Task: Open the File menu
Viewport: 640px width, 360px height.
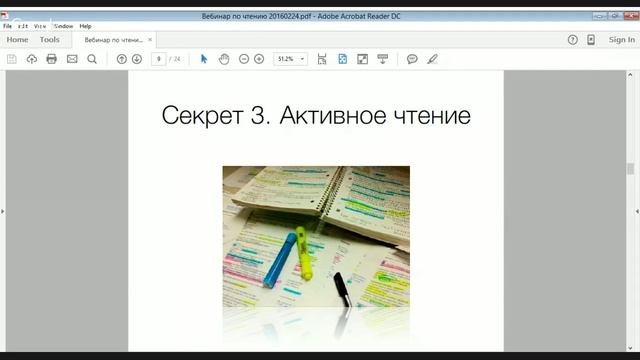Action: (x=7, y=26)
